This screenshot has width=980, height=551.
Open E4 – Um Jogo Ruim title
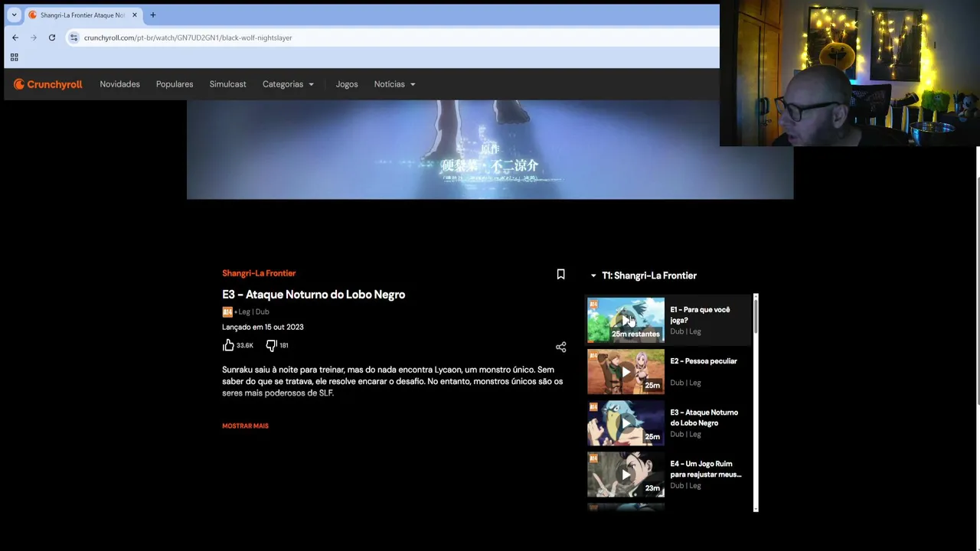[x=705, y=469]
